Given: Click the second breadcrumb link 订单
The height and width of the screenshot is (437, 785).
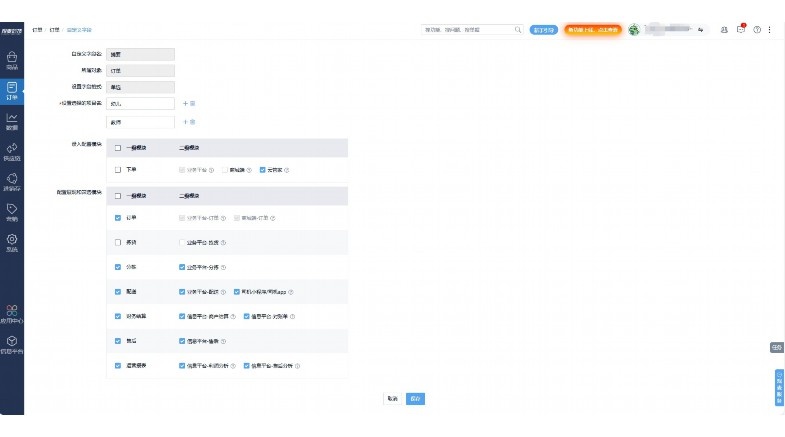Looking at the screenshot, I should coord(54,30).
